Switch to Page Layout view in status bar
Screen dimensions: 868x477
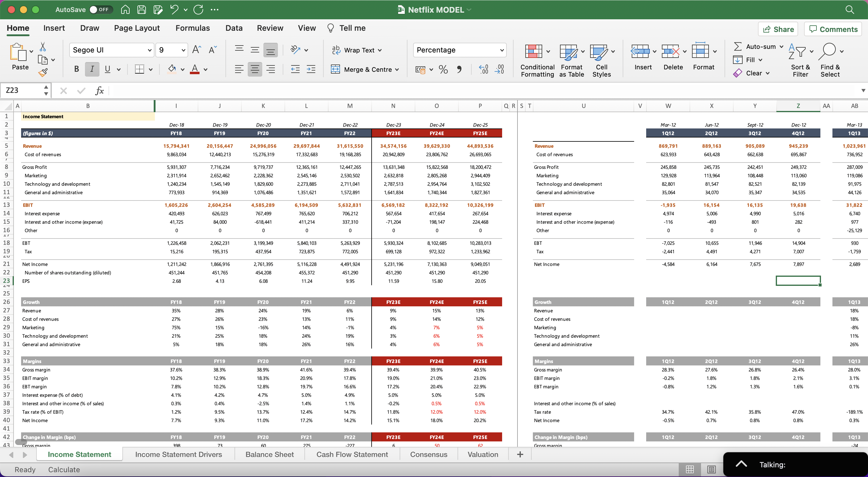(x=711, y=469)
